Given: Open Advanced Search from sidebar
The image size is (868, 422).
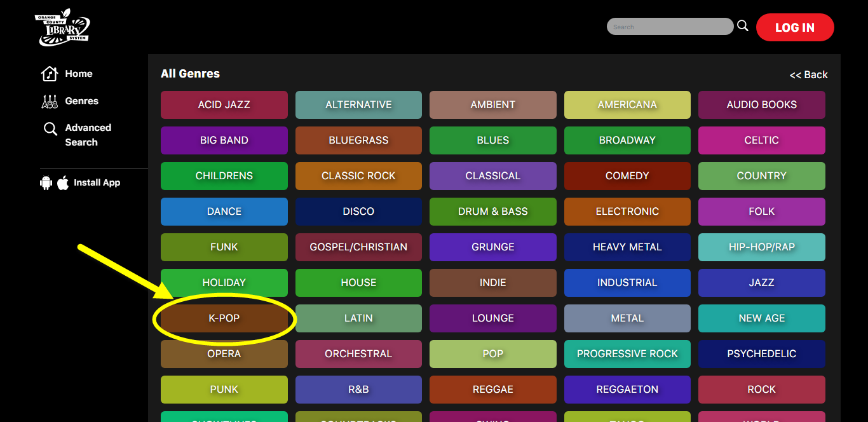Looking at the screenshot, I should pos(88,135).
